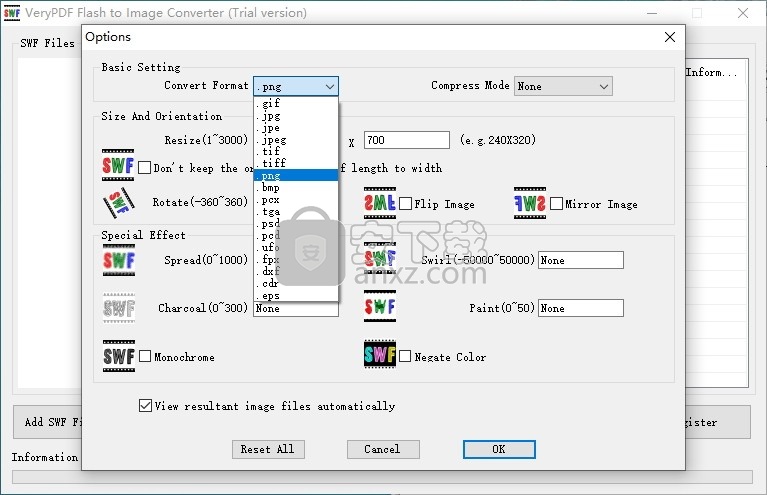Check the Negate Color option
Image resolution: width=767 pixels, height=495 pixels.
(x=405, y=356)
